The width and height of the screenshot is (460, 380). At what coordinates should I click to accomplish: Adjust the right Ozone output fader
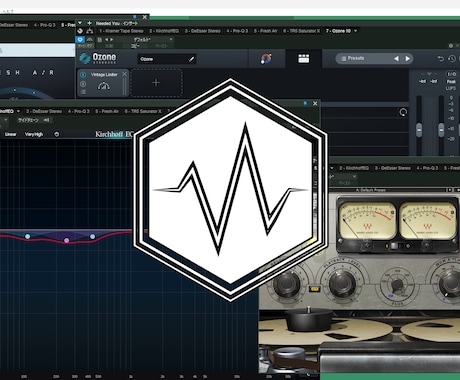pyautogui.click(x=441, y=129)
